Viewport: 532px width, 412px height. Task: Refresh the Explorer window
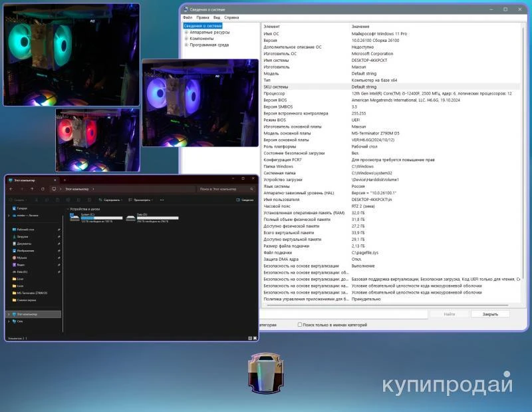click(43, 189)
